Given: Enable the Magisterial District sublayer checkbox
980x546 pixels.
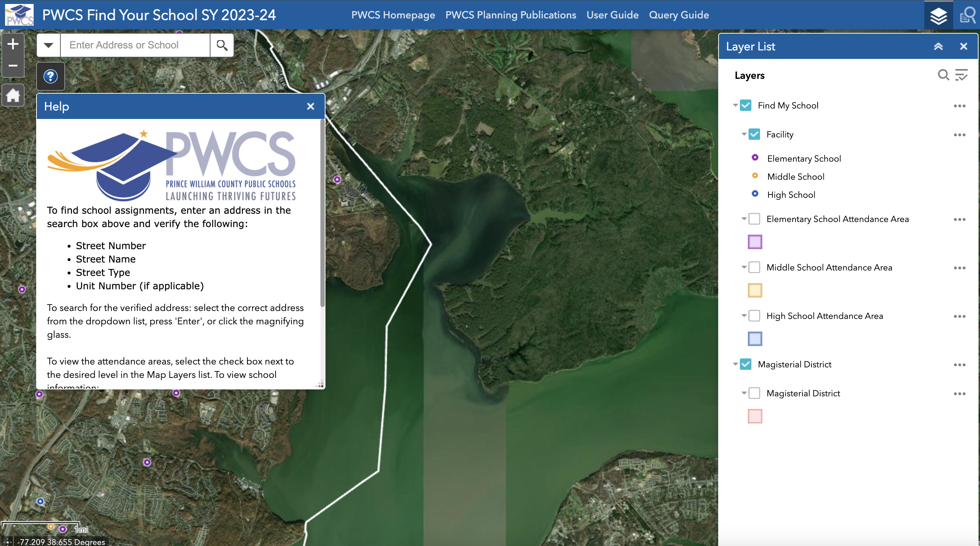Looking at the screenshot, I should 754,393.
